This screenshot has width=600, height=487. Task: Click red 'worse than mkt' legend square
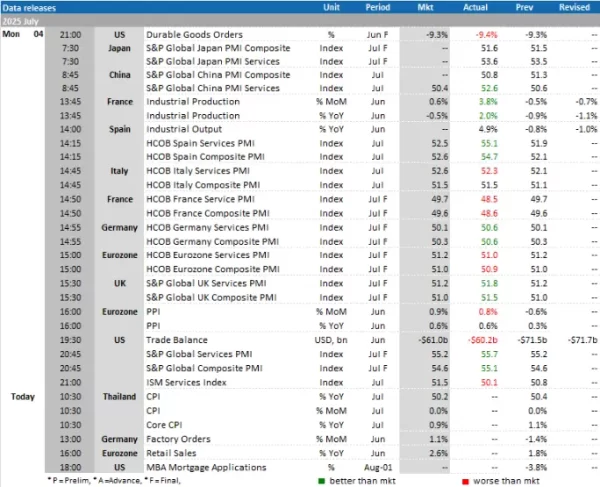465,482
